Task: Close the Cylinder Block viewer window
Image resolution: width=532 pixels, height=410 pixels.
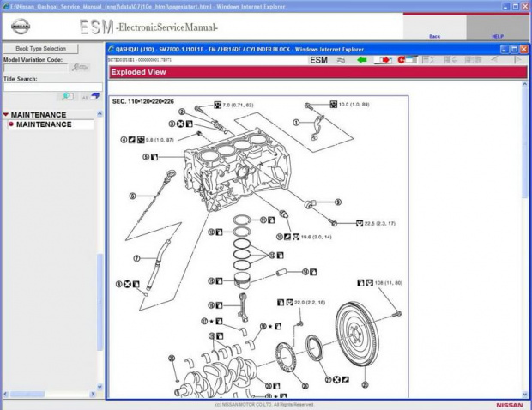Action: [524, 49]
